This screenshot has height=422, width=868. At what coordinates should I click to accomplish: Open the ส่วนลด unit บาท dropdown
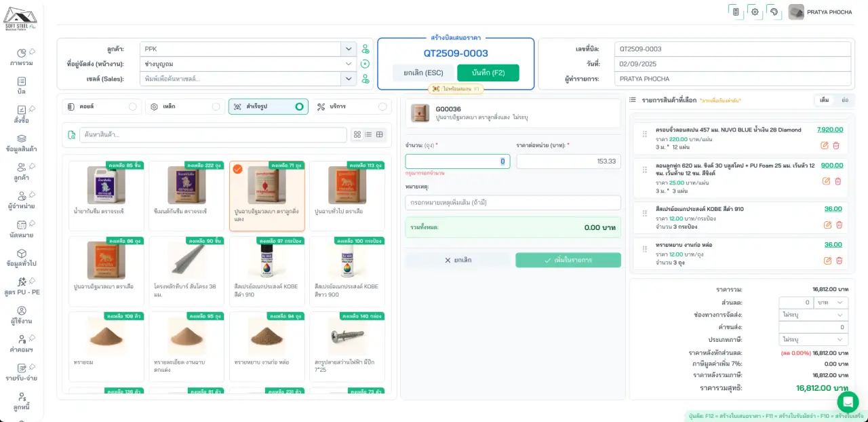coord(831,303)
